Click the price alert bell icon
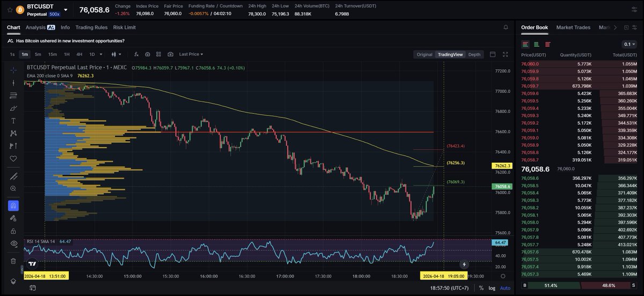The image size is (644, 296). coord(505,27)
